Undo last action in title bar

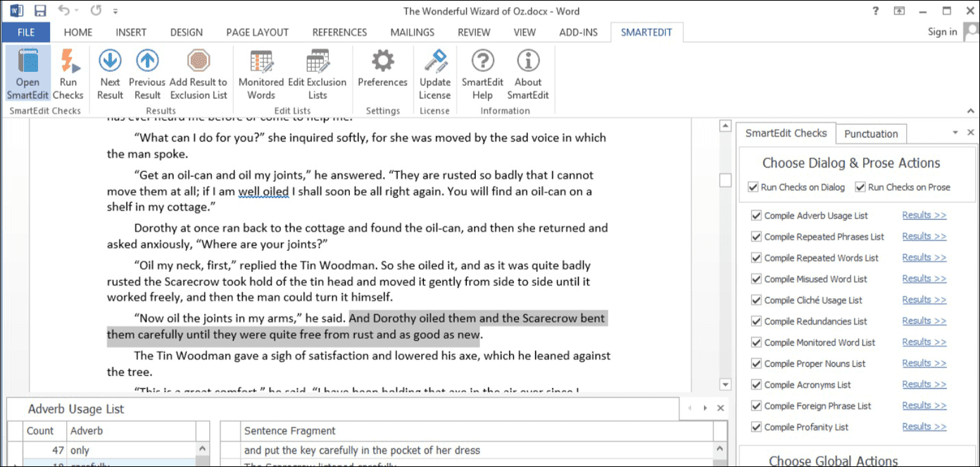coord(64,11)
